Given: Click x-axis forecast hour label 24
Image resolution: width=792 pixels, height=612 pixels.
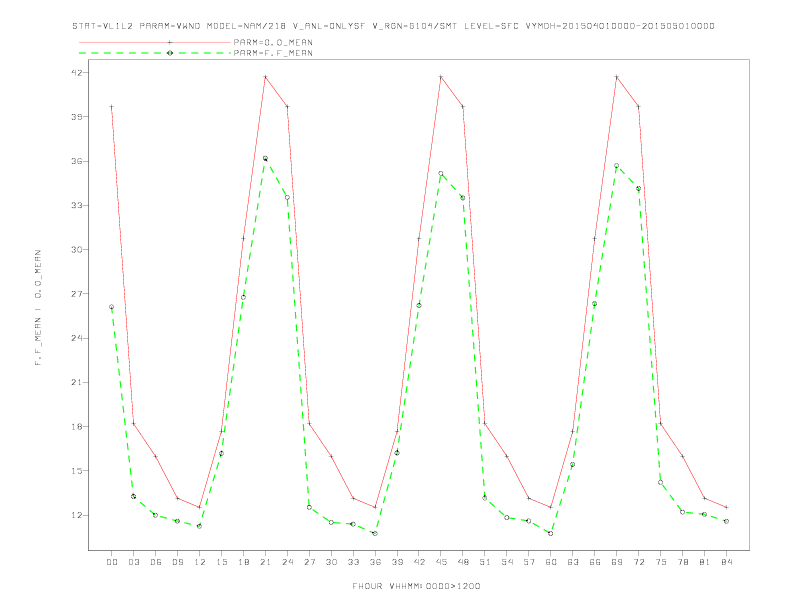Looking at the screenshot, I should click(287, 562).
